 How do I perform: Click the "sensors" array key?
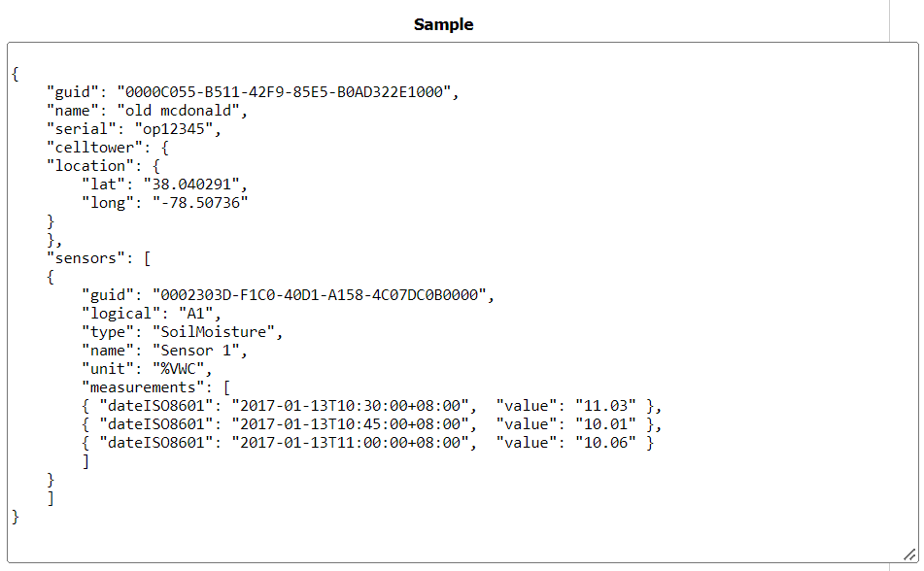tap(86, 258)
